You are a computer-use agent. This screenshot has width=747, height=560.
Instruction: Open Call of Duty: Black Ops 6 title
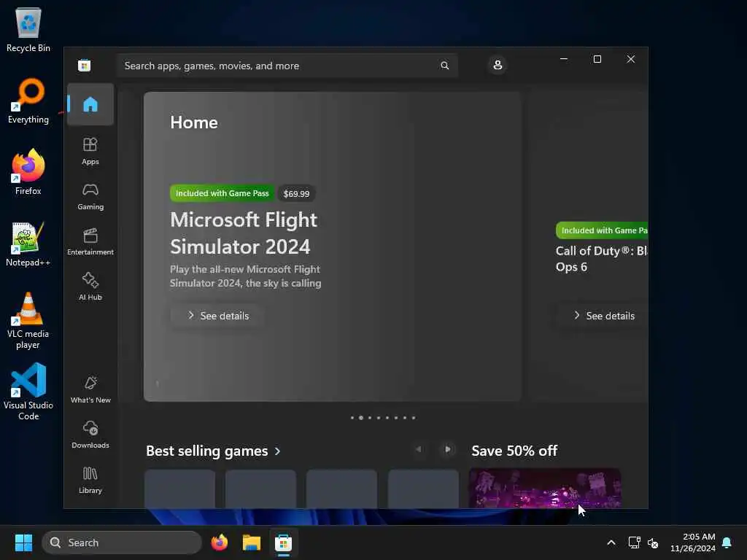point(602,259)
